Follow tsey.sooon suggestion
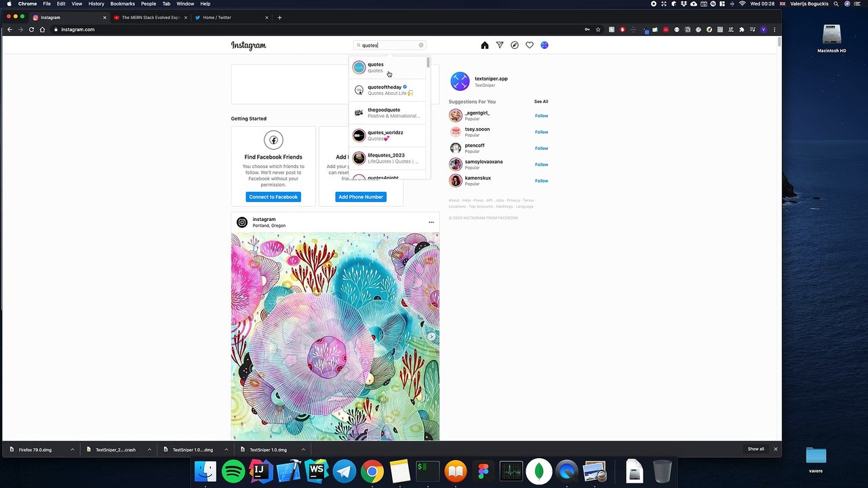Screen dimensions: 868x488 tap(541, 132)
